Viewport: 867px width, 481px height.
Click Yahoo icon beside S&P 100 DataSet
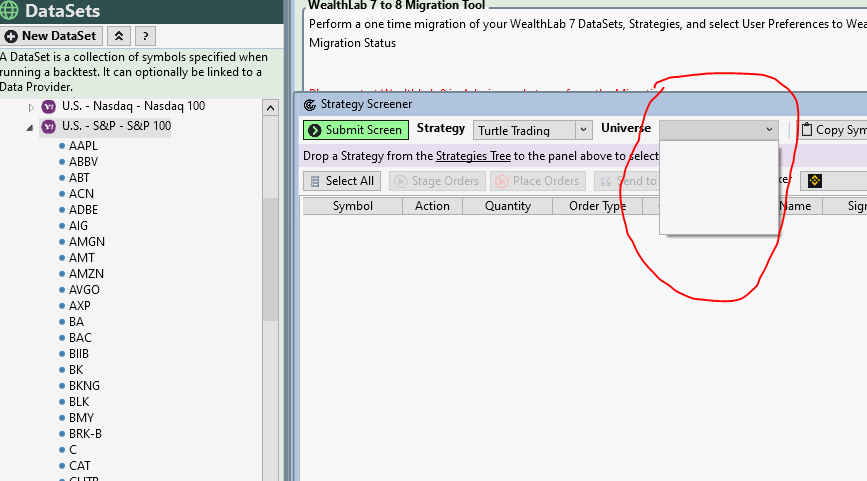pos(48,126)
